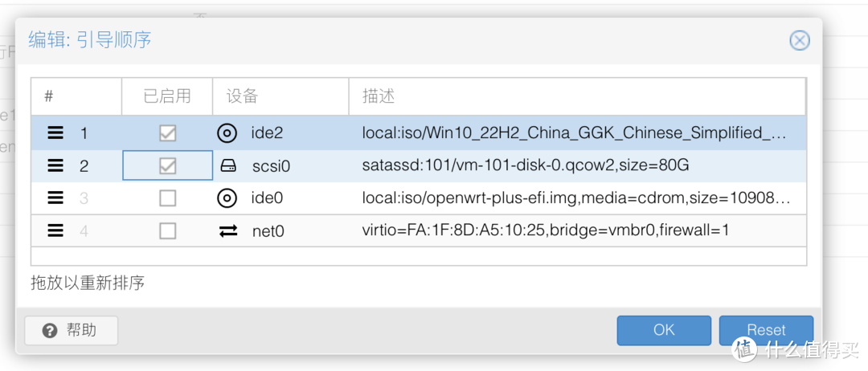Image resolution: width=868 pixels, height=371 pixels.
Task: Close the boot order dialog
Action: (800, 40)
